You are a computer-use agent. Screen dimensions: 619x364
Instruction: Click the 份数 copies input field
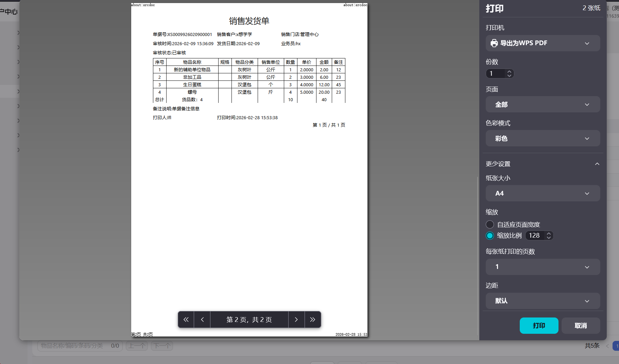coord(500,73)
